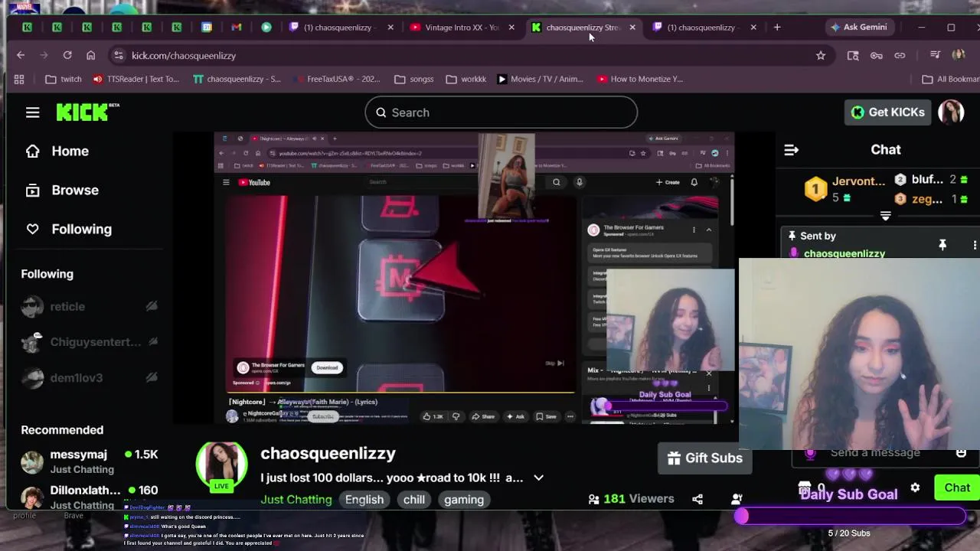Open browser home page
The image size is (980, 551).
point(90,55)
